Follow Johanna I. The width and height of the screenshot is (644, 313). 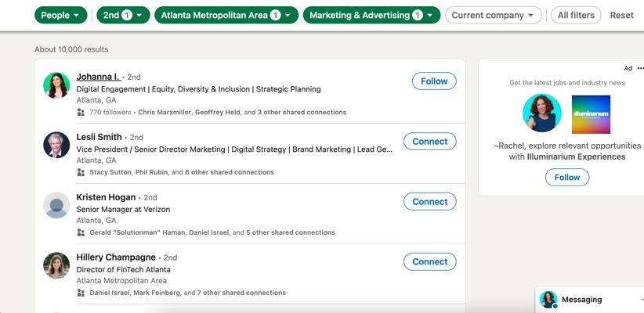[x=434, y=81]
